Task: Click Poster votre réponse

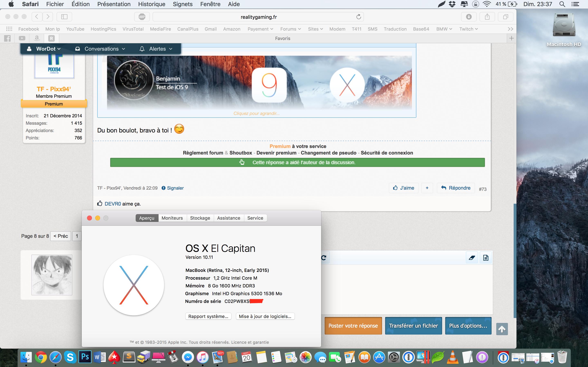Action: point(353,326)
